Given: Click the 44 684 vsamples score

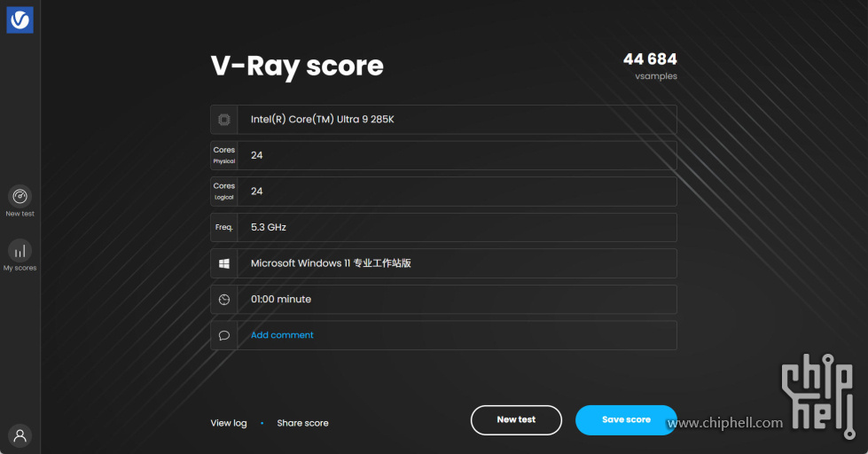Looking at the screenshot, I should (650, 60).
